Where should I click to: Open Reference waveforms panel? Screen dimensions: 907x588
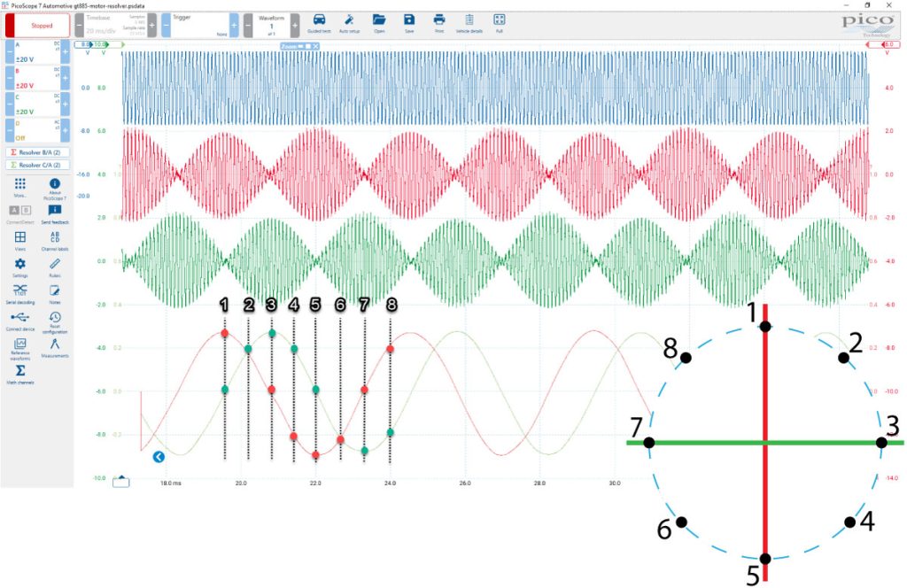20,349
